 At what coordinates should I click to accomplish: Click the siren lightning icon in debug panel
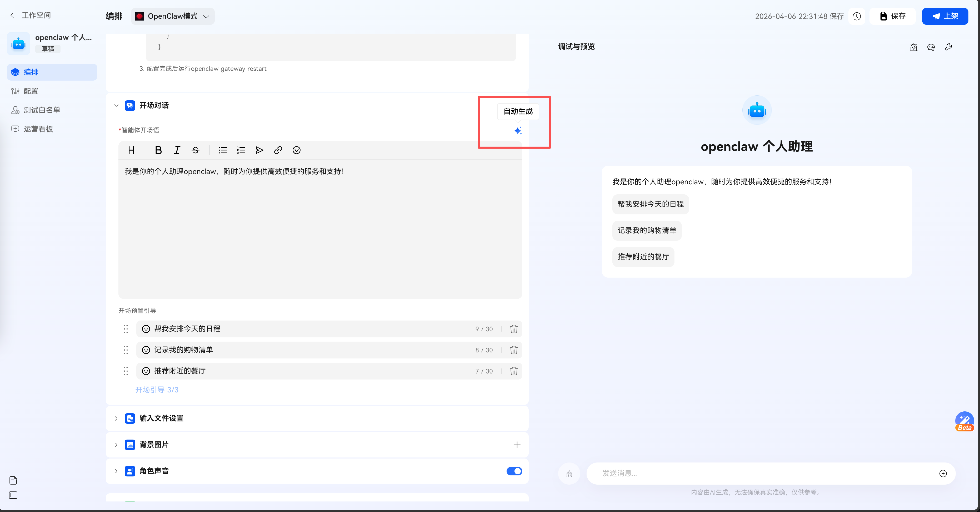[x=913, y=47]
